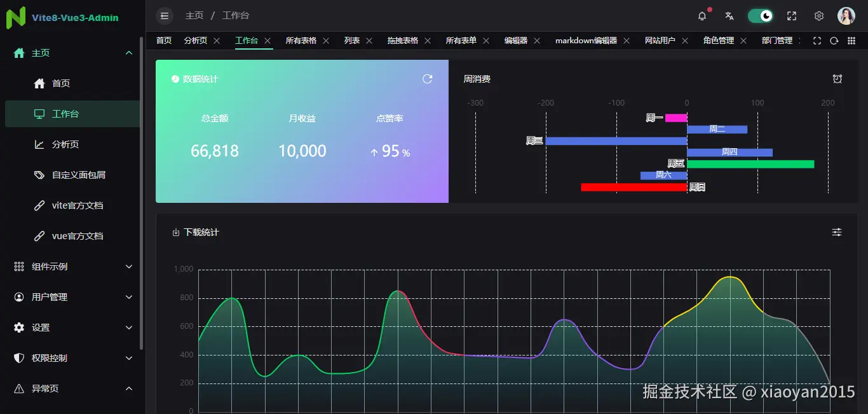Switch to the markdown编辑器 tab

pyautogui.click(x=586, y=41)
